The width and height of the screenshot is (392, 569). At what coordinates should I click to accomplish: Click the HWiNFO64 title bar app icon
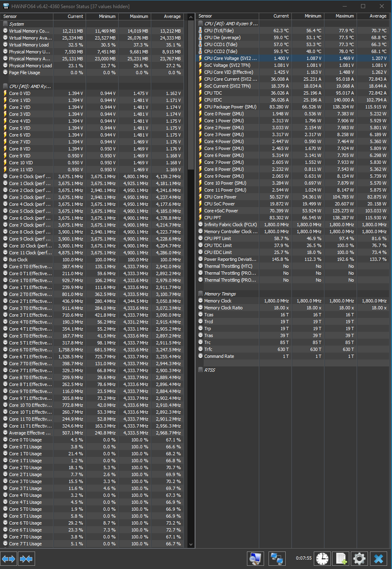tap(6, 6)
